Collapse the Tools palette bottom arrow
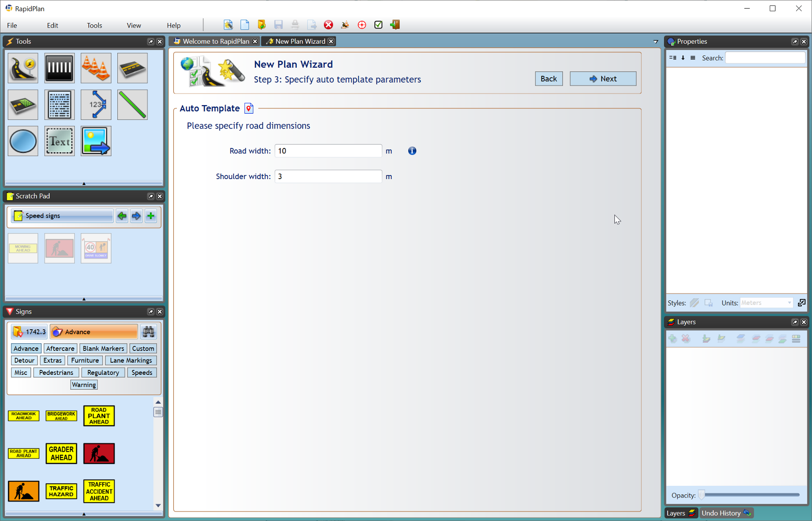812x521 pixels. coord(84,184)
